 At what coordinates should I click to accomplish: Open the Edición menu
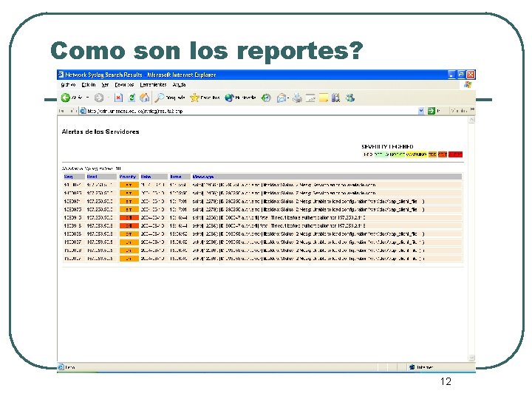pos(88,84)
